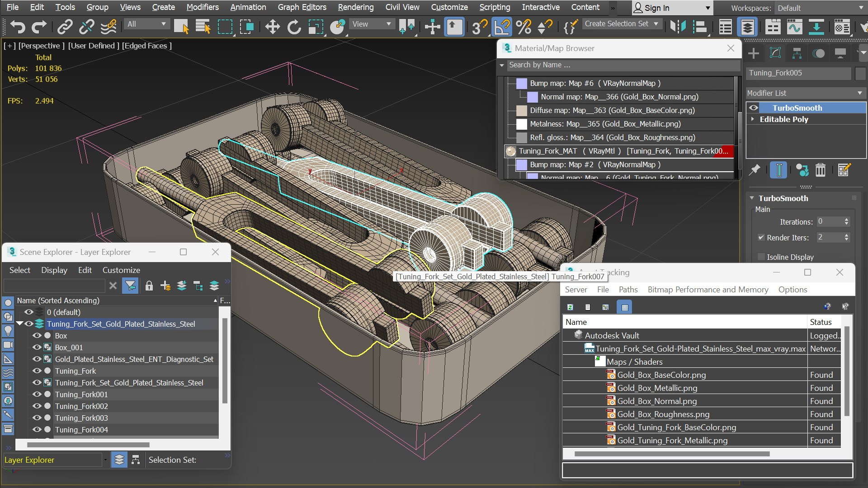Image resolution: width=868 pixels, height=488 pixels.
Task: Hide Tuning_Fork003 with its eye icon
Action: 37,418
